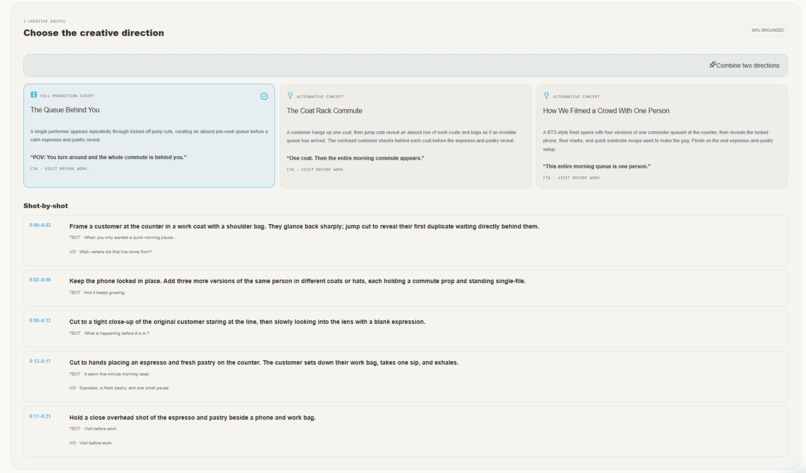Click the ALTERNATIVE CONCEPT label on the Coat Rack card
Viewport: 806px width, 473px height.
point(319,97)
